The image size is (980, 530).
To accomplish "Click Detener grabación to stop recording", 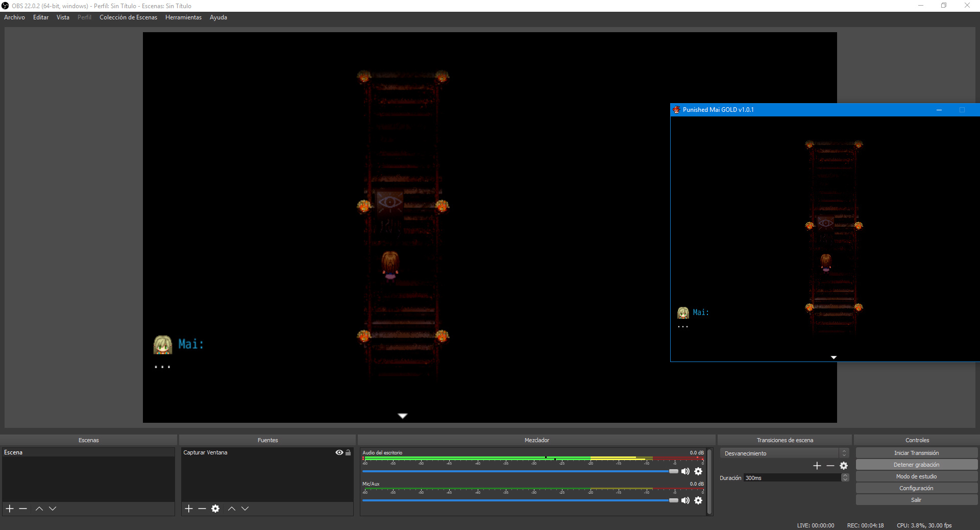I will [x=917, y=465].
